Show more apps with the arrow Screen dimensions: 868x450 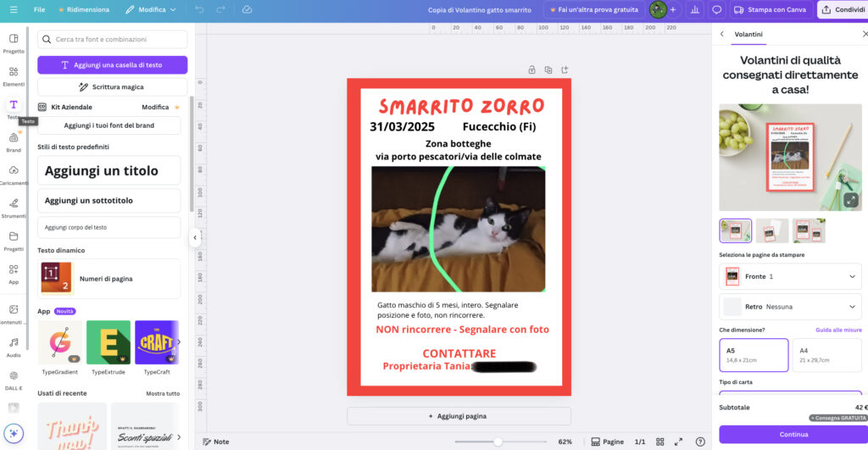179,342
